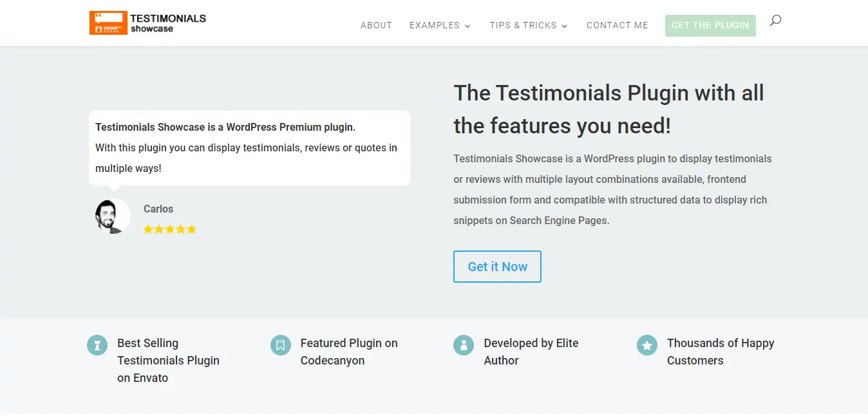Click the person Elite Author icon

464,345
